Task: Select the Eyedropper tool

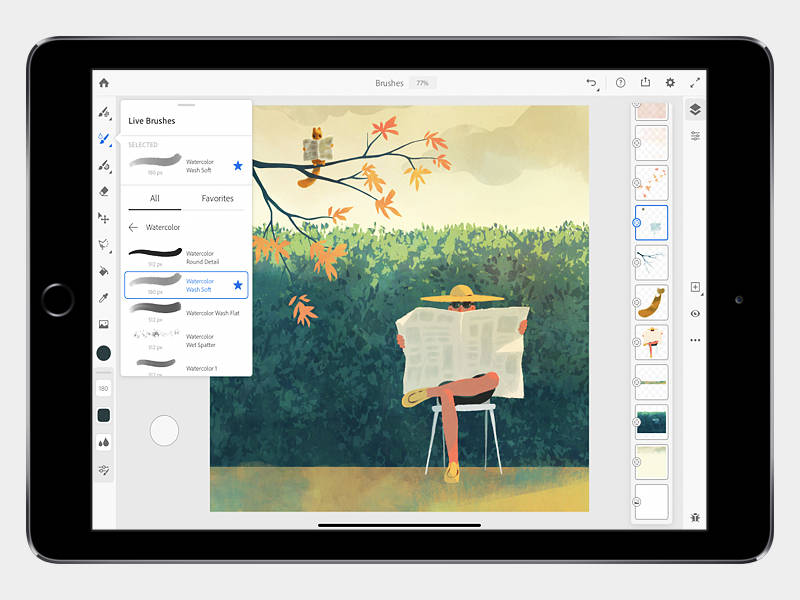Action: pyautogui.click(x=103, y=298)
